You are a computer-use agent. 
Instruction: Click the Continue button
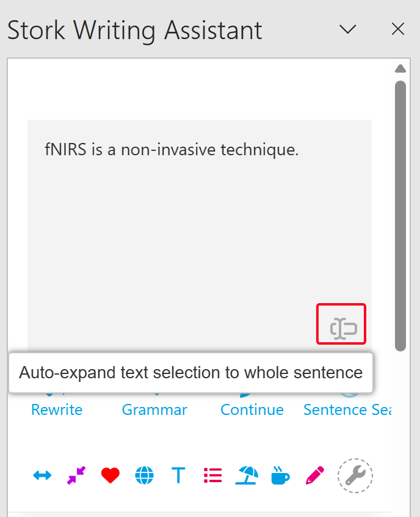tap(252, 409)
